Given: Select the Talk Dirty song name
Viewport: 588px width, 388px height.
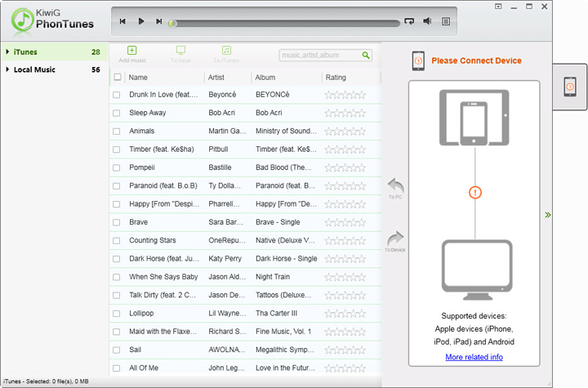Looking at the screenshot, I should 163,295.
